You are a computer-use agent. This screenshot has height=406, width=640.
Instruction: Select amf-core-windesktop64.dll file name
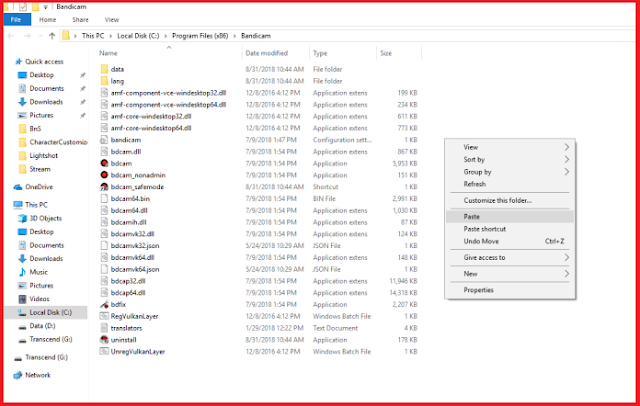151,128
